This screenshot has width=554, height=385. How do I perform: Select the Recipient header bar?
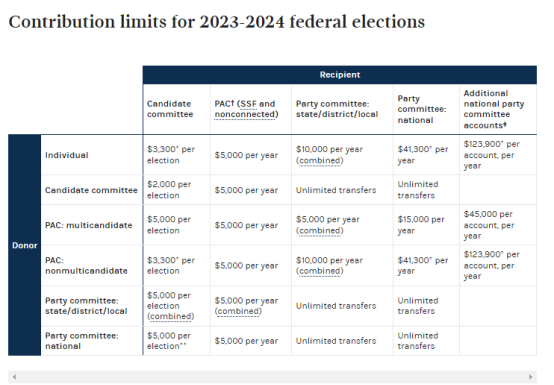[340, 75]
